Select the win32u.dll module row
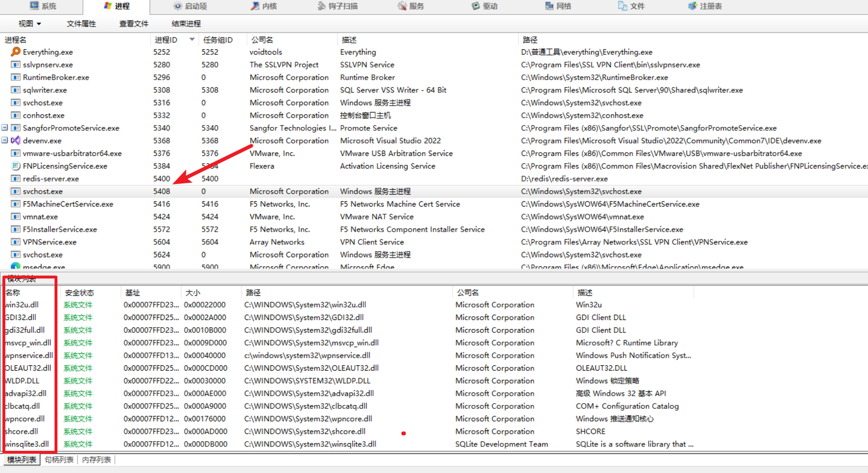The height and width of the screenshot is (473, 868). tap(347, 305)
